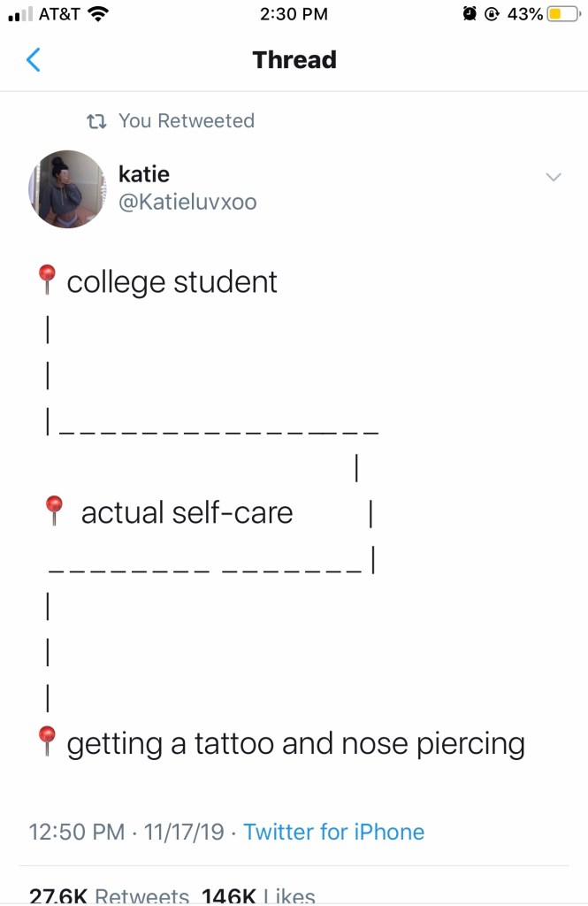Tap the Thread title header
Screen dimensions: 588x906
294,60
